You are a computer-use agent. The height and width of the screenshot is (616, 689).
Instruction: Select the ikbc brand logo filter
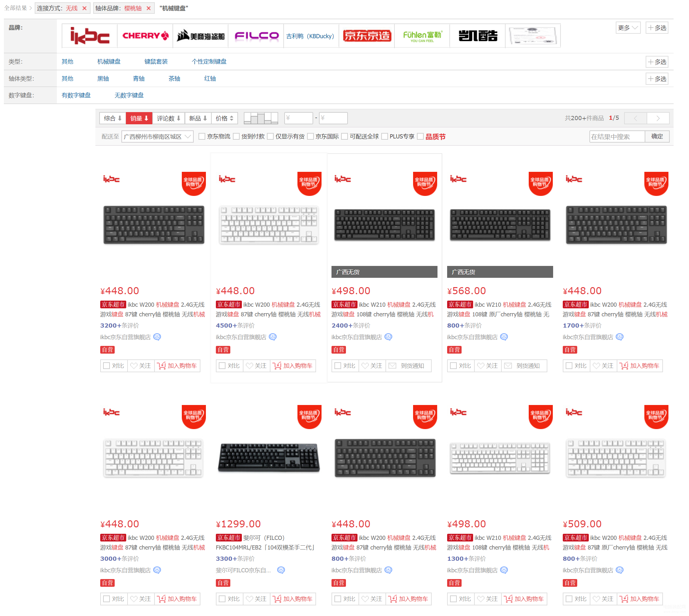[x=89, y=36]
